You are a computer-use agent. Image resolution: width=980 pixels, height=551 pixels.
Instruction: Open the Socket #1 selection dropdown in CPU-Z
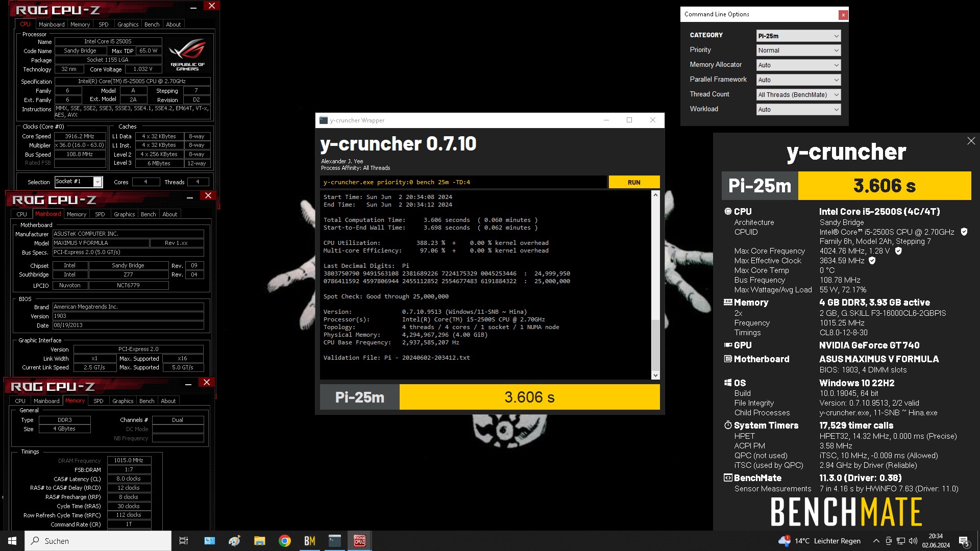(79, 182)
